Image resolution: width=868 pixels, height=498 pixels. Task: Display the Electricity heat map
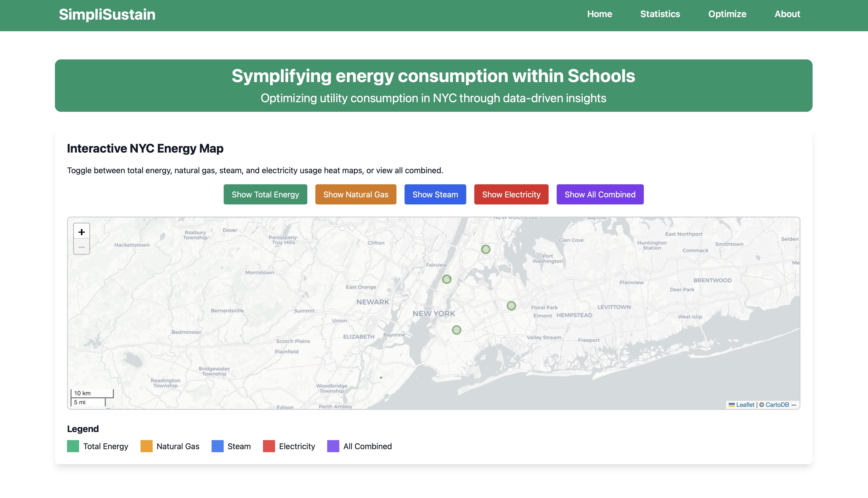pyautogui.click(x=511, y=194)
